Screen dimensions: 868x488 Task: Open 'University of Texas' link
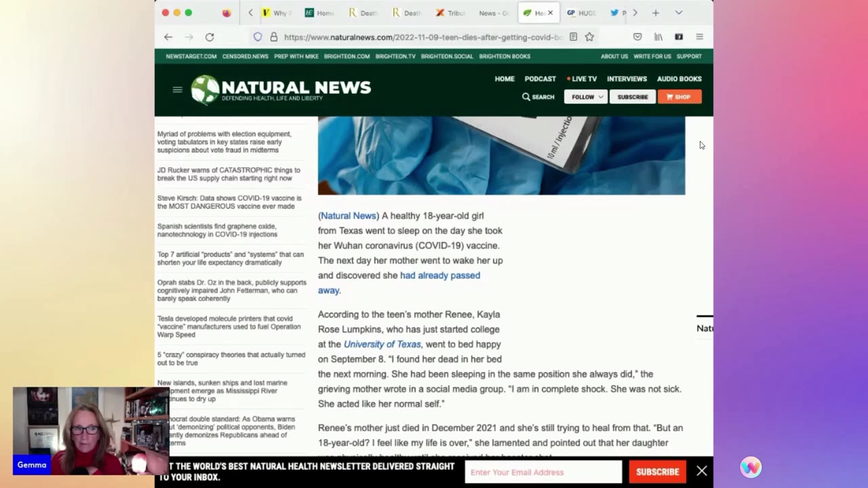(x=382, y=344)
